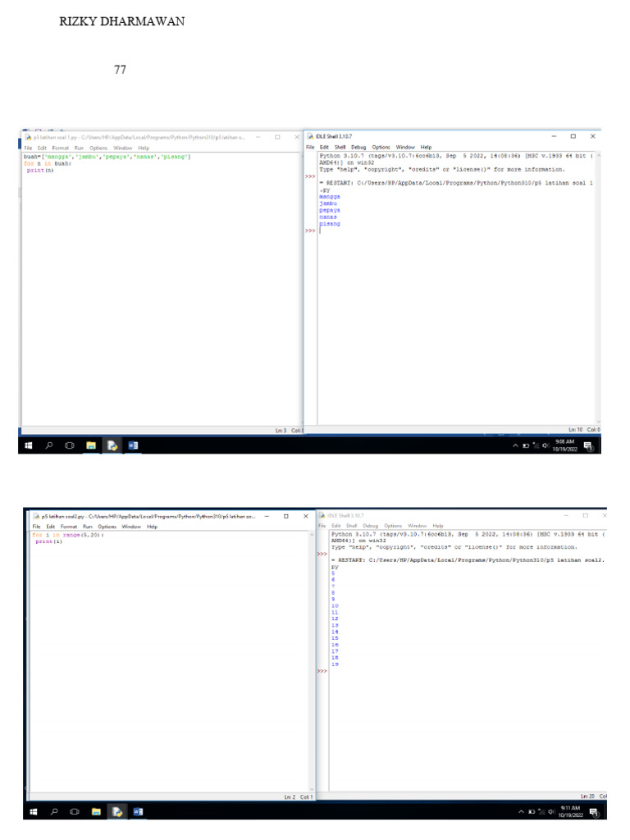The width and height of the screenshot is (630, 840).
Task: Click Python IDLE taskbar icon in 9:08 AM taskbar
Action: (112, 445)
